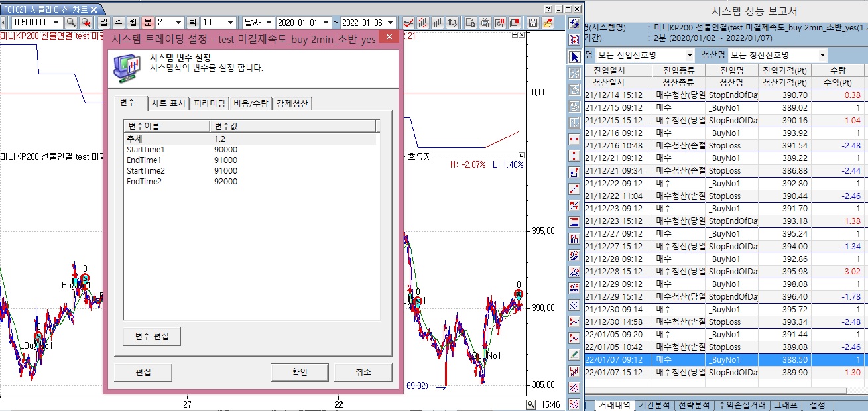This screenshot has width=868, height=411.
Task: Pick the vertical line drawing tool
Action: pyautogui.click(x=575, y=156)
